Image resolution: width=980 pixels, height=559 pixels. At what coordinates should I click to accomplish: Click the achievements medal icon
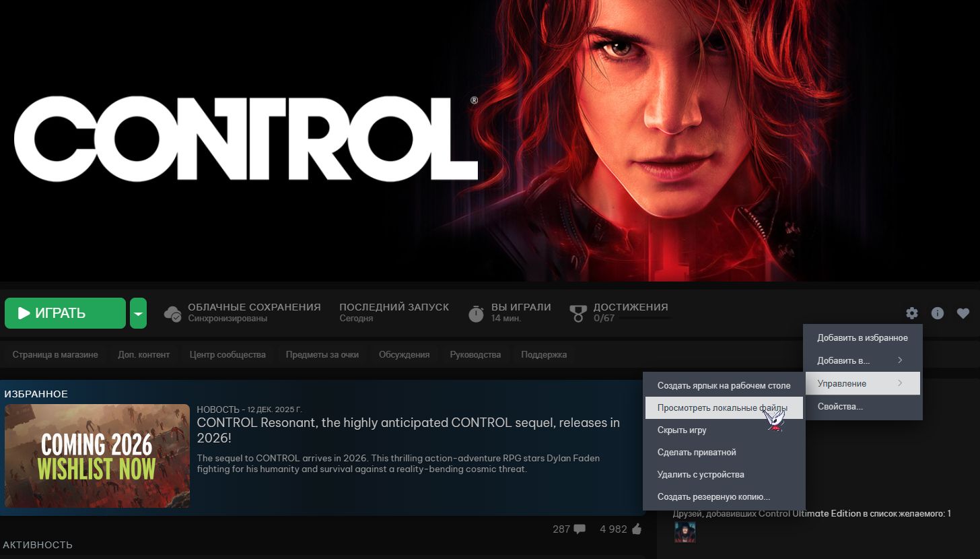point(577,313)
